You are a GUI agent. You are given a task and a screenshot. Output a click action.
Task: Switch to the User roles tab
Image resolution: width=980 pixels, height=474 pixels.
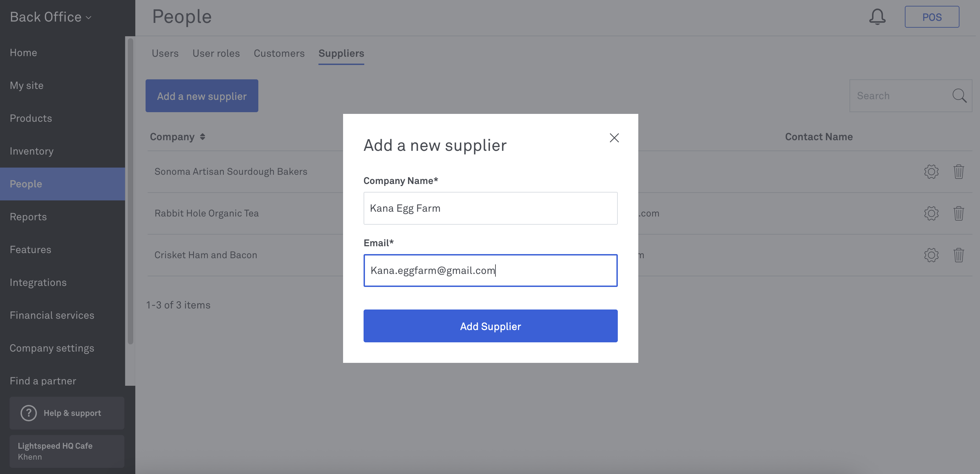[216, 53]
